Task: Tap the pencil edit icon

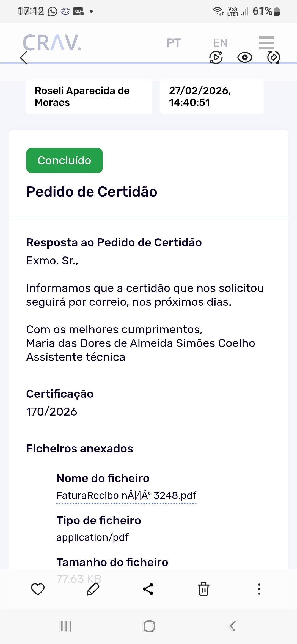Action: point(93,589)
